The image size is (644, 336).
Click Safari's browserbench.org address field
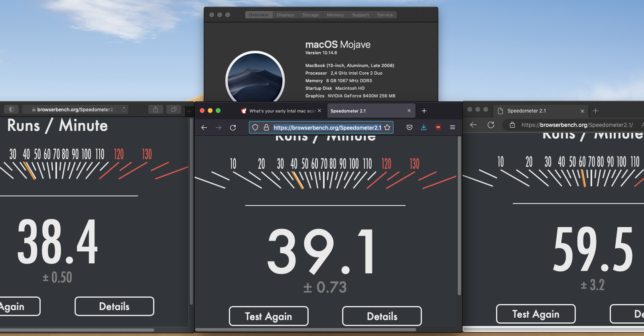click(x=75, y=109)
